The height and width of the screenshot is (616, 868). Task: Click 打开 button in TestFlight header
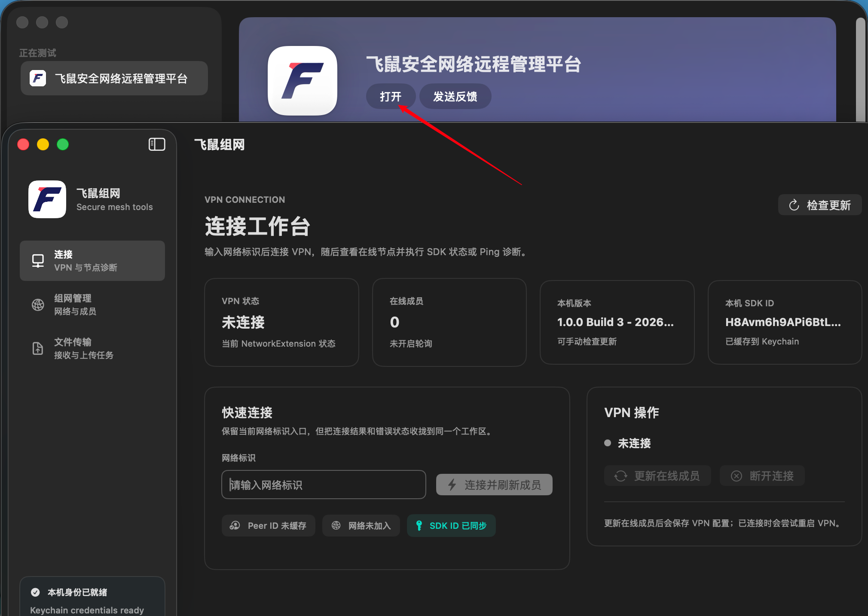391,96
